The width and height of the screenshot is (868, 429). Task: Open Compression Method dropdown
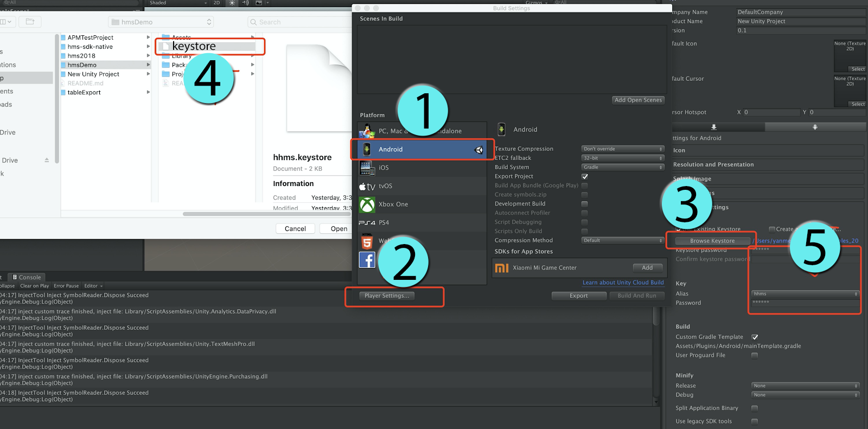click(x=623, y=240)
